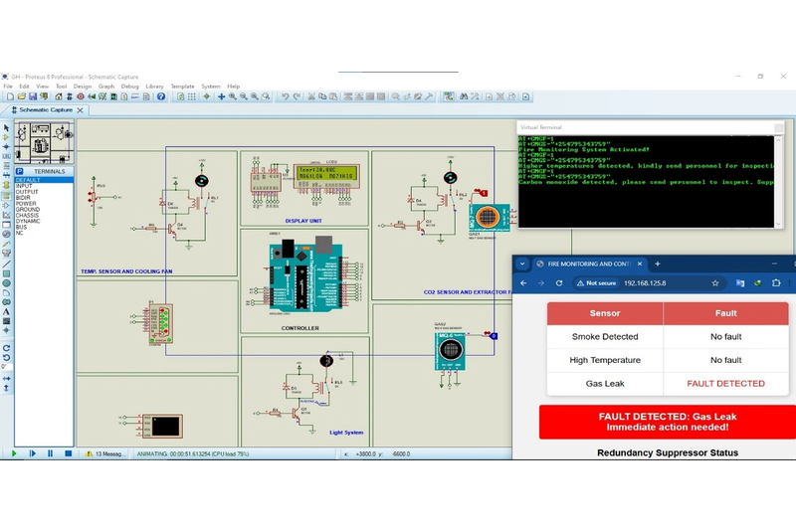Click the Undo arrow icon

286,96
